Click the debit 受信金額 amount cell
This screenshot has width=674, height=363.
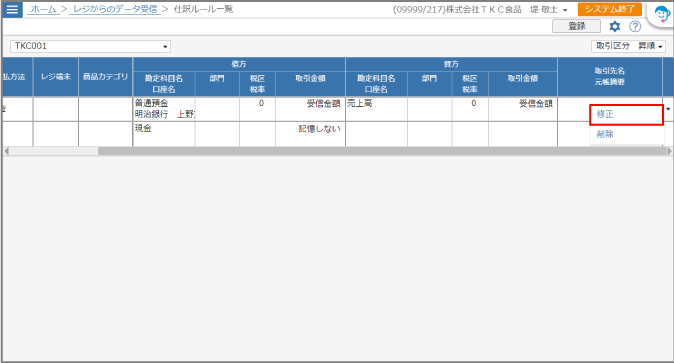[310, 109]
